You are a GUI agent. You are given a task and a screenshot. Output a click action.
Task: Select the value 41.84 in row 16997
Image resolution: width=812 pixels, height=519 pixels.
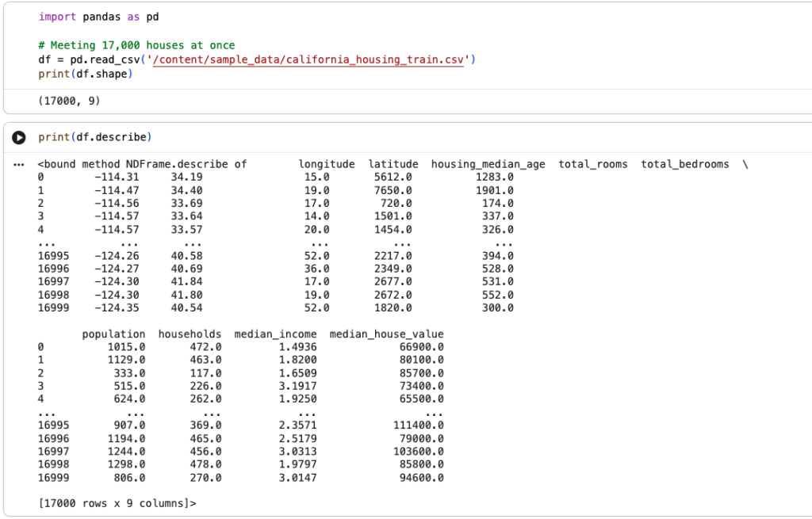pyautogui.click(x=186, y=282)
